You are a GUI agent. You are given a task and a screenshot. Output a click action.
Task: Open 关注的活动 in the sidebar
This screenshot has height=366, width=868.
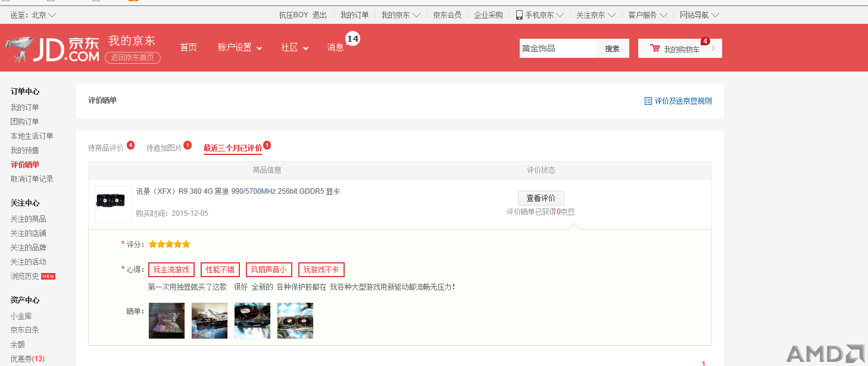(29, 262)
